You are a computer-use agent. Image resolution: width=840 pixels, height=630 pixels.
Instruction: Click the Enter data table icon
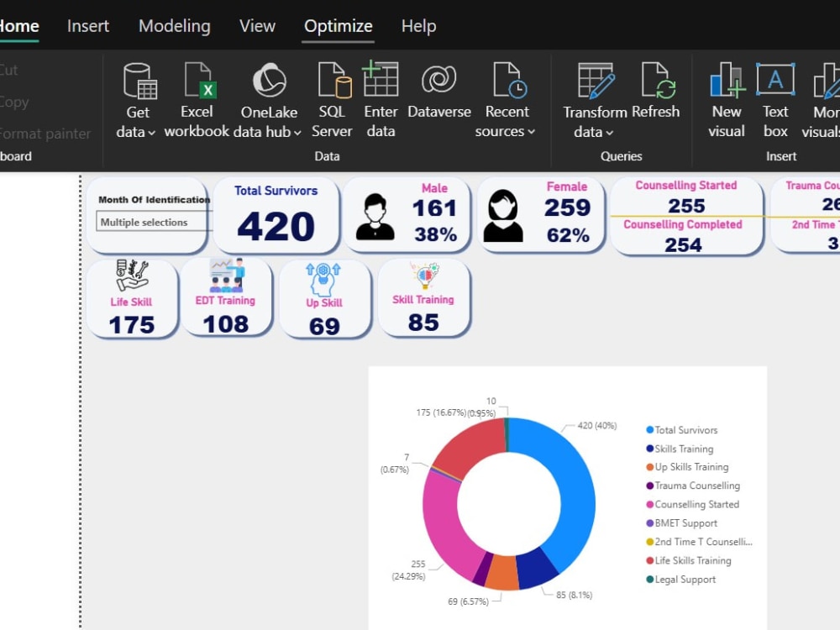pos(381,79)
